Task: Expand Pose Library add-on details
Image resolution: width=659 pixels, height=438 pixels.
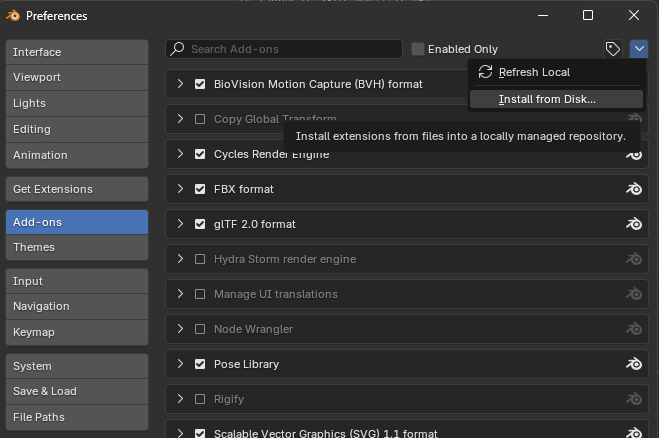Action: coord(180,364)
